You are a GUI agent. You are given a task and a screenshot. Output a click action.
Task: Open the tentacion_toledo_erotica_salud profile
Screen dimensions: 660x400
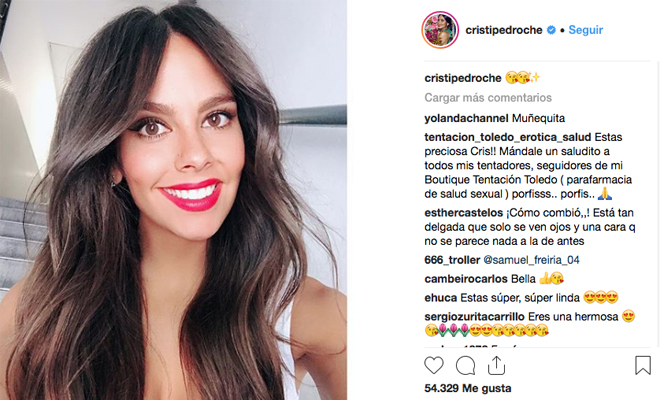pyautogui.click(x=507, y=136)
